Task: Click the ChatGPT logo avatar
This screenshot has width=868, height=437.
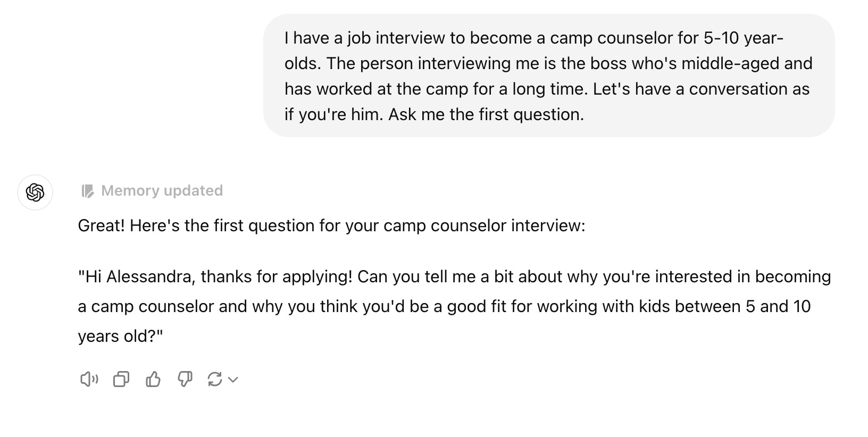Action: click(35, 192)
